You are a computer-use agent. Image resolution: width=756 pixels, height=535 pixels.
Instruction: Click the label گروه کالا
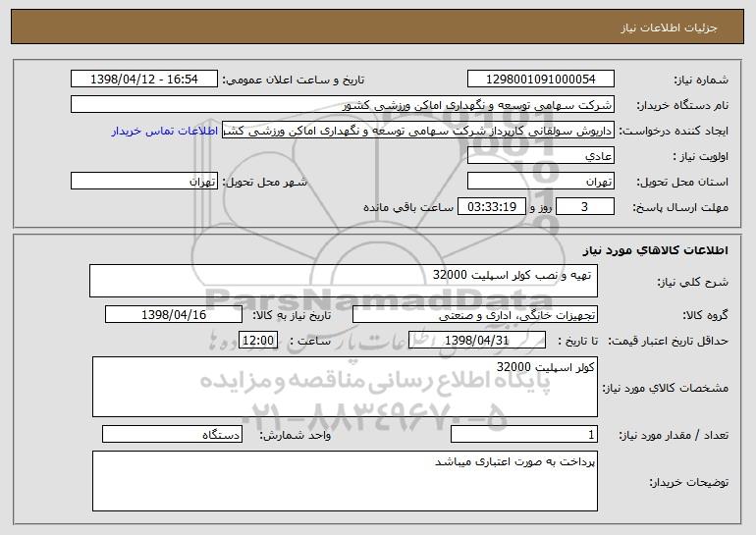[x=705, y=316]
